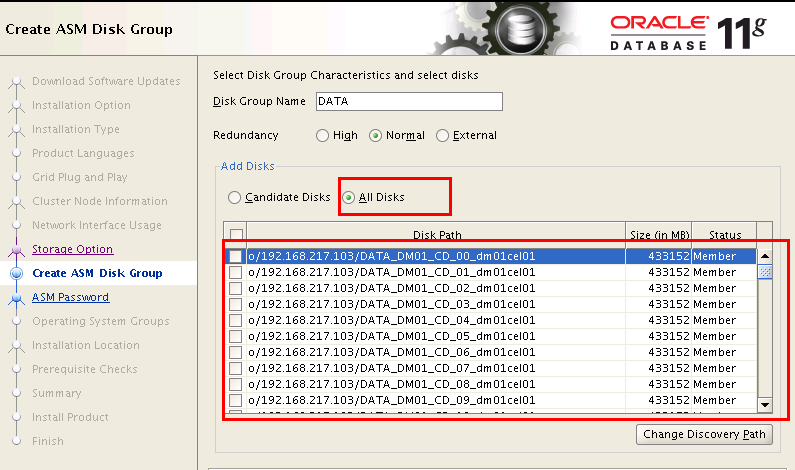This screenshot has width=795, height=470.
Task: Click the disk list scrollbar thumb
Action: tap(765, 272)
